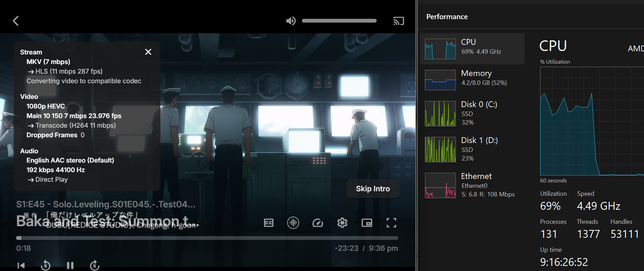Enable picture-in-picture mode
644x271 pixels.
(x=367, y=223)
